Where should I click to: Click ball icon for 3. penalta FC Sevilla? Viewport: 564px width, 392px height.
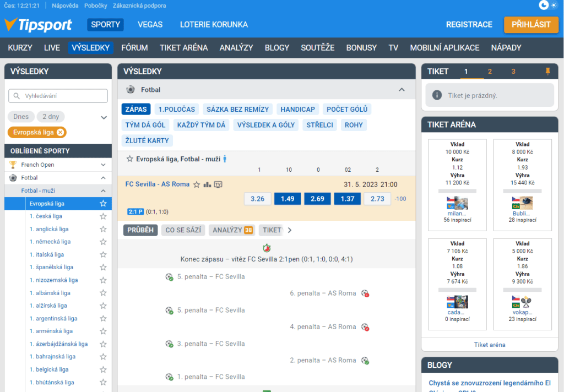click(x=170, y=344)
